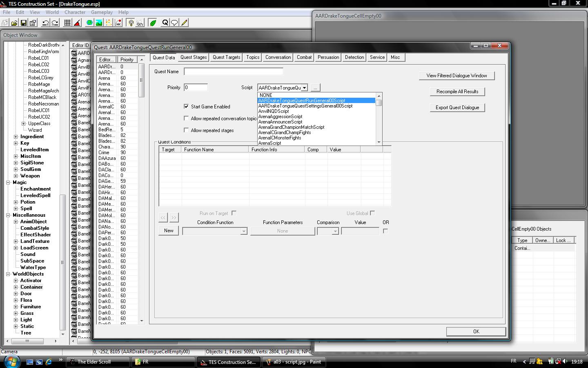The height and width of the screenshot is (368, 588).
Task: Click the Undo toolbar icon
Action: click(46, 23)
